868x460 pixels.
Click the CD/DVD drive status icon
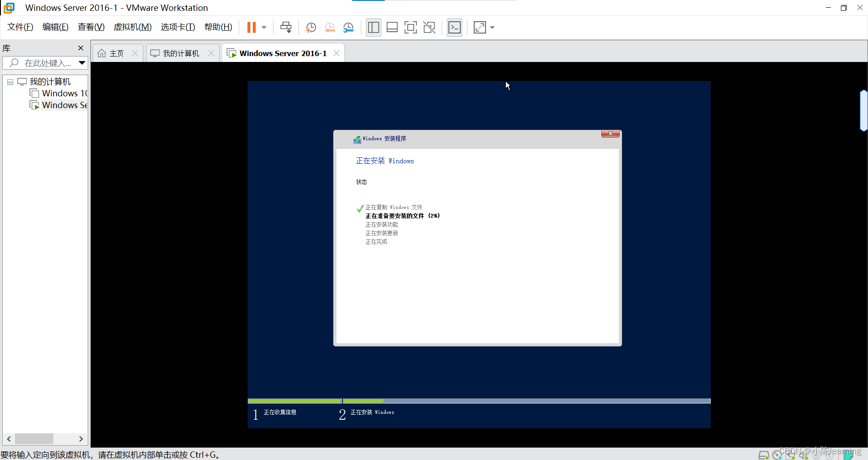(x=777, y=455)
